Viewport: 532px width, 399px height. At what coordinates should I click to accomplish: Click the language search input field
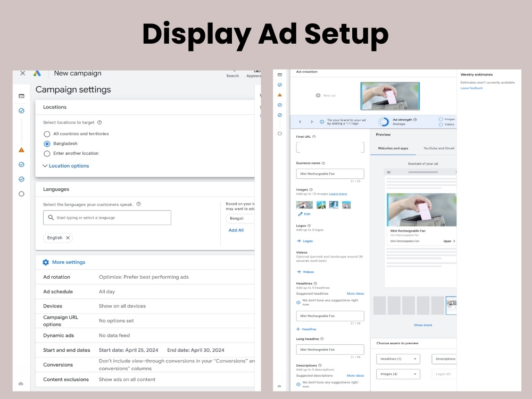(107, 218)
